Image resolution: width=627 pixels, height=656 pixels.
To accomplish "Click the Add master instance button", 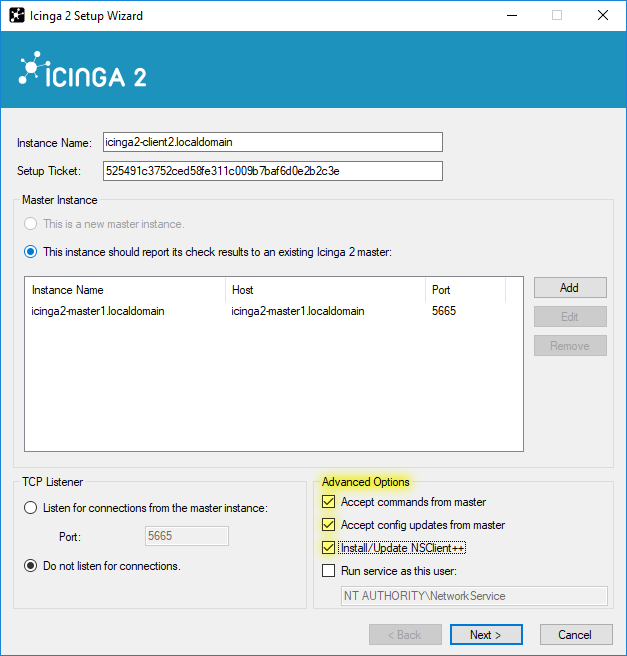I will pos(570,288).
